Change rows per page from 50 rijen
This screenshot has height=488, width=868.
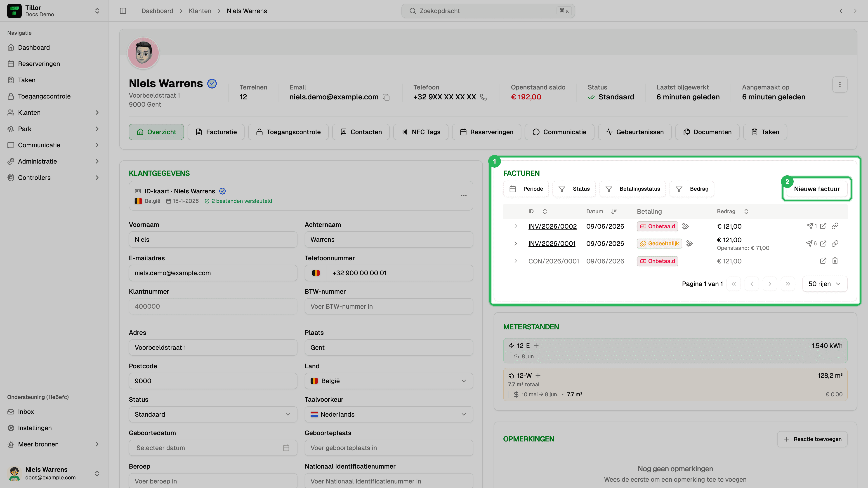(825, 284)
